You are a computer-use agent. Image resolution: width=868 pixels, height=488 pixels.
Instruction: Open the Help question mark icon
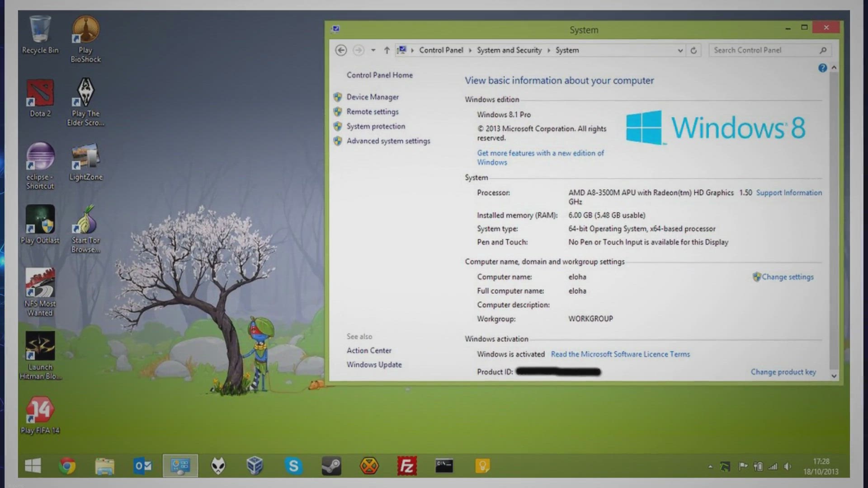tap(822, 68)
